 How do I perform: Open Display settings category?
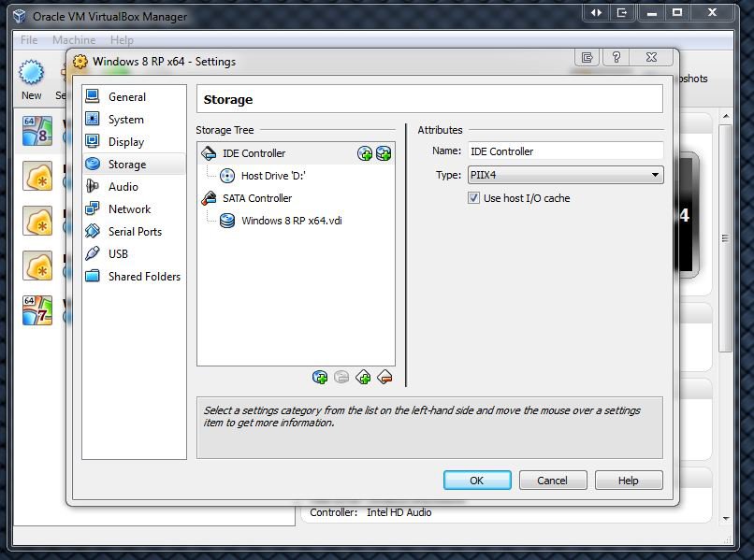point(134,142)
